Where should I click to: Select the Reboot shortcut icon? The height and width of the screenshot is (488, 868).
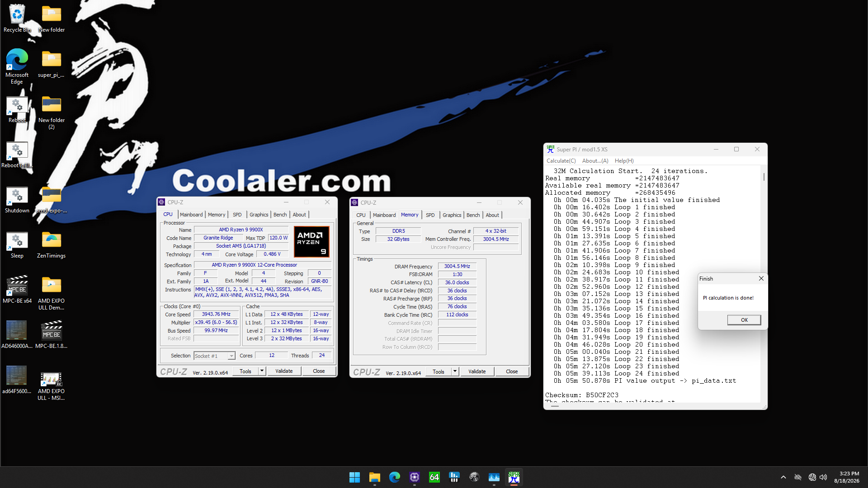[x=17, y=109]
